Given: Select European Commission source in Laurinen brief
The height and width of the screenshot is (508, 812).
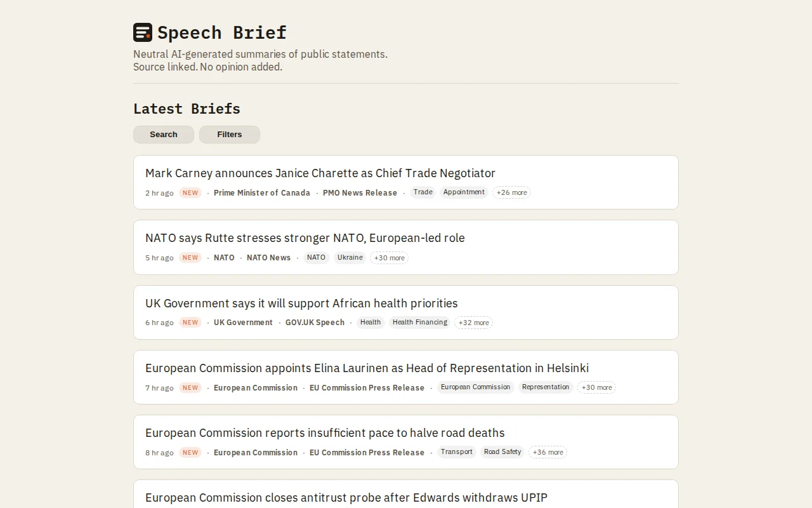Looking at the screenshot, I should tap(256, 387).
